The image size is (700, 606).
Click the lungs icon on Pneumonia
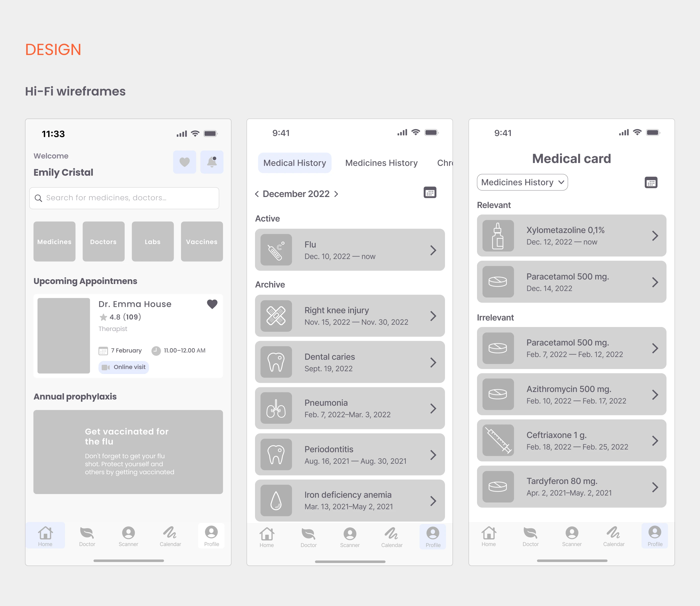pos(276,408)
